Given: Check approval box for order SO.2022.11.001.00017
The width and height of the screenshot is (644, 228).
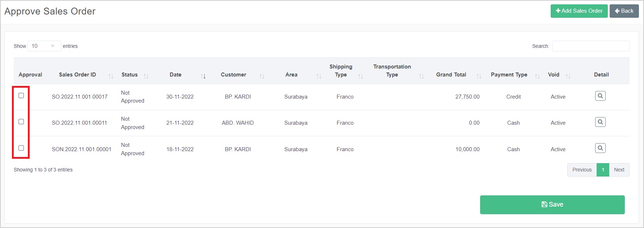Looking at the screenshot, I should tap(21, 96).
